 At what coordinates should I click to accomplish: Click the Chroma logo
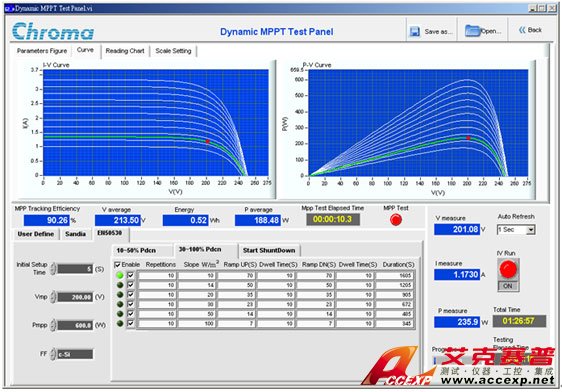click(53, 31)
